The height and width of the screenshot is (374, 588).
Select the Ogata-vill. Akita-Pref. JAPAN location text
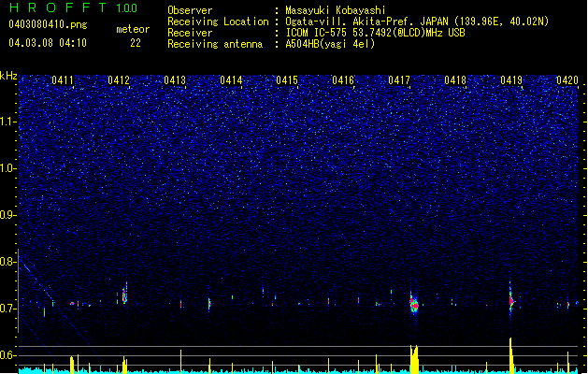417,22
